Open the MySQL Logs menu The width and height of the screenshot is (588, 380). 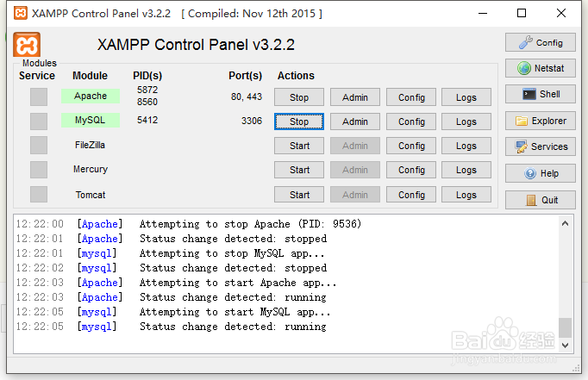click(x=466, y=121)
